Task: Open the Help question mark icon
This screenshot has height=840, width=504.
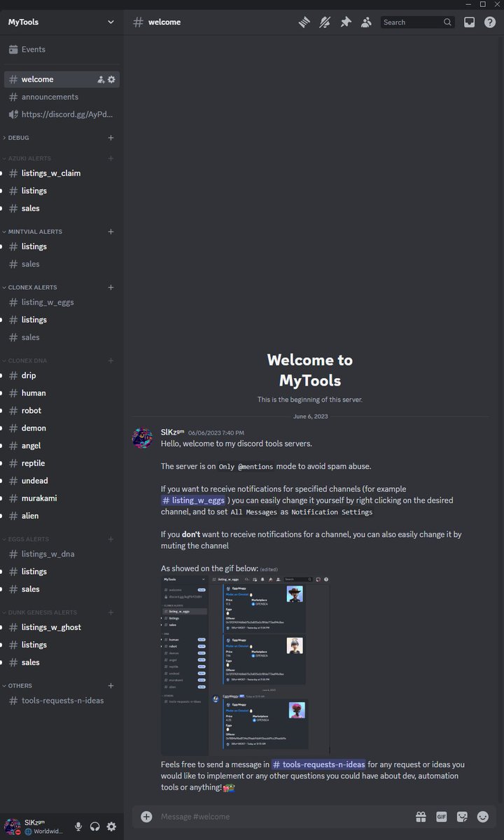Action: [x=490, y=22]
